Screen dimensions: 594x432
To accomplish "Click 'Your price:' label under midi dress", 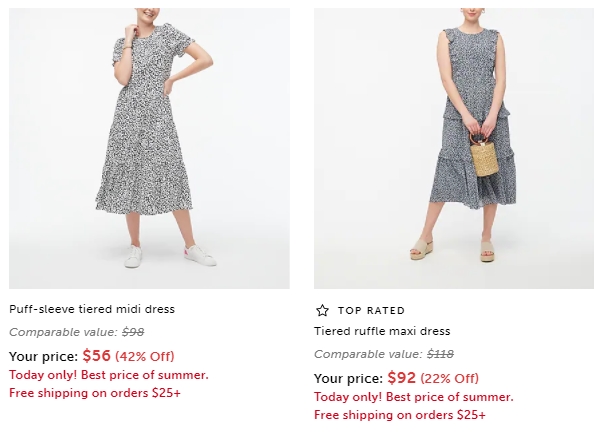I will pyautogui.click(x=44, y=357).
